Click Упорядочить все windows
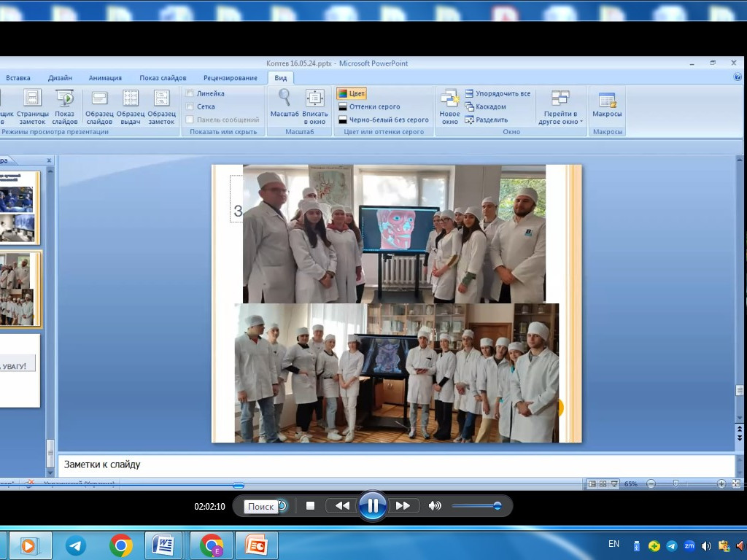Image resolution: width=747 pixels, height=560 pixels. pos(498,93)
